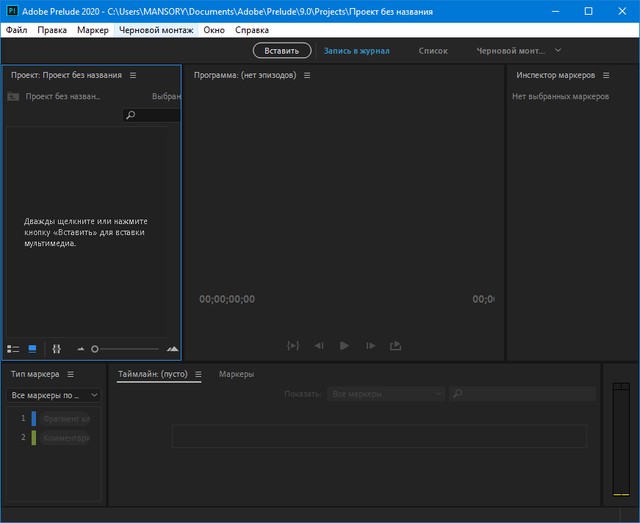Adjust the thumbnail zoom slider
The width and height of the screenshot is (640, 523).
pyautogui.click(x=95, y=349)
